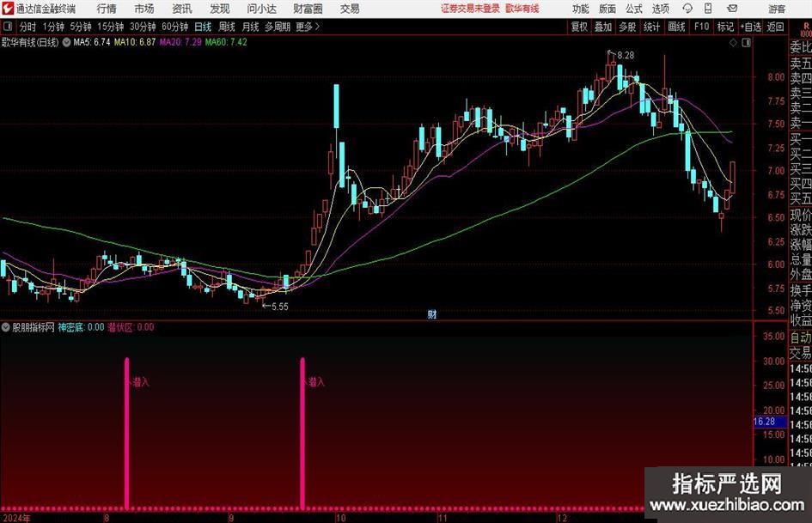Open the 问小达 menu

click(x=261, y=9)
